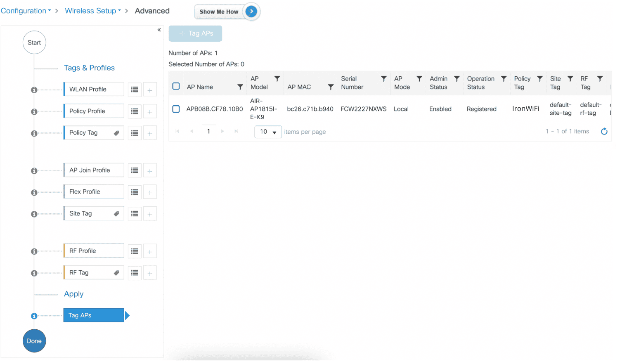
Task: Filter the Serial Number column
Action: pyautogui.click(x=383, y=79)
